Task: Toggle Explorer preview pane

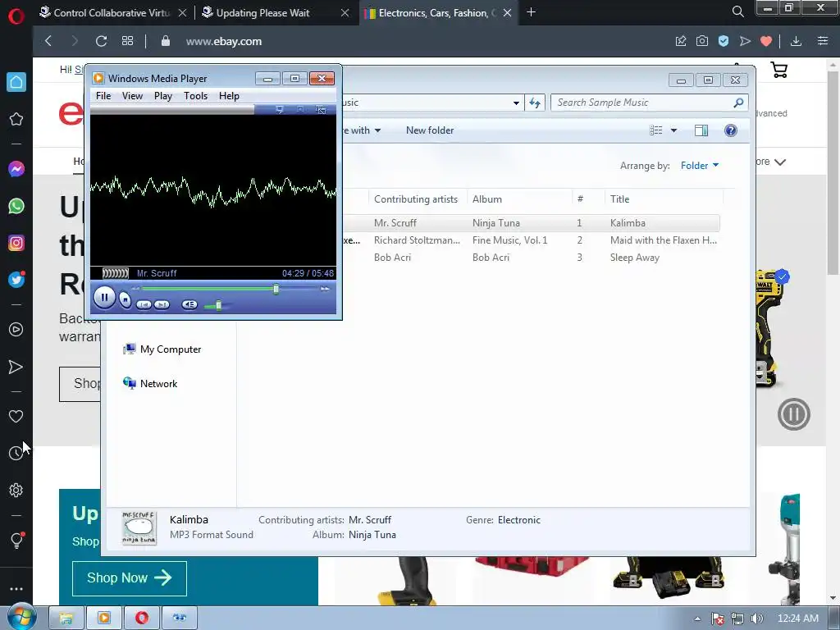Action: point(701,130)
